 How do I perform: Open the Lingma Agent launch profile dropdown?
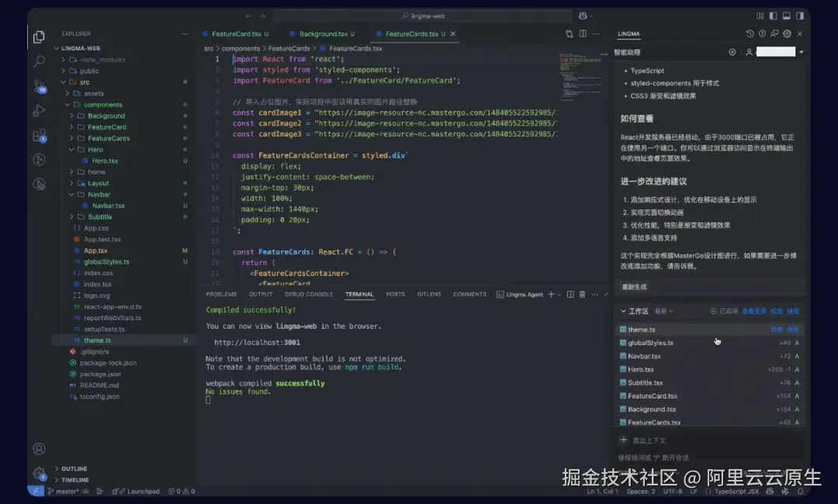559,294
